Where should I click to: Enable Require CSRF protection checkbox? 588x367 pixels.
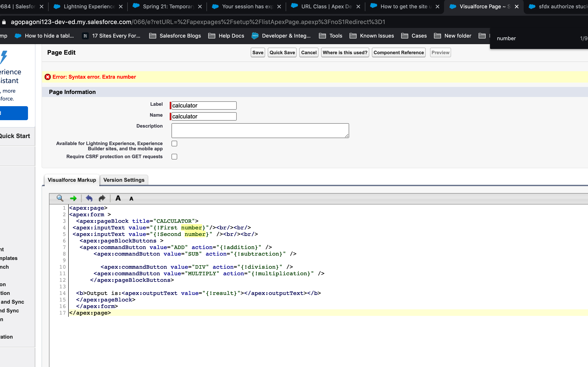[174, 156]
